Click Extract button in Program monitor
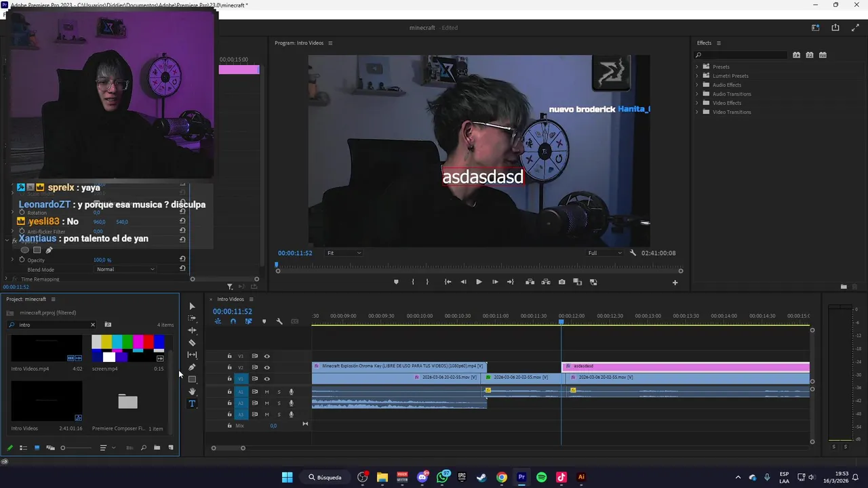Image resolution: width=868 pixels, height=488 pixels. (x=545, y=282)
